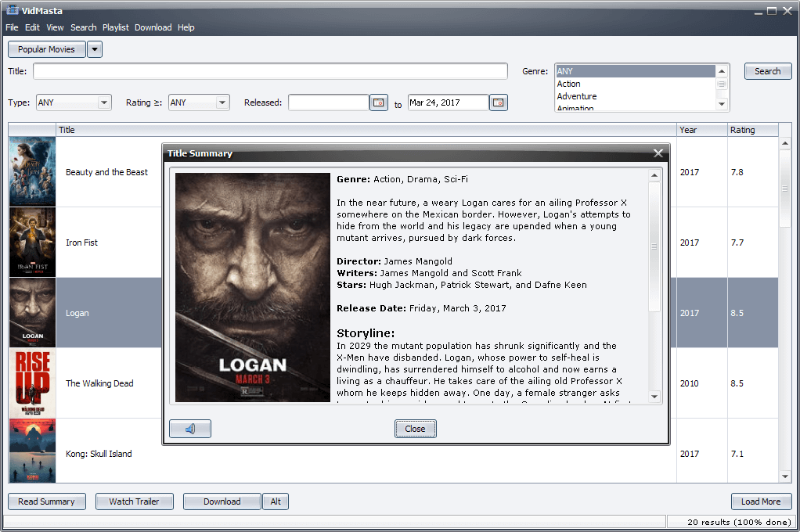800x532 pixels.
Task: Open the Search menu
Action: [x=83, y=27]
